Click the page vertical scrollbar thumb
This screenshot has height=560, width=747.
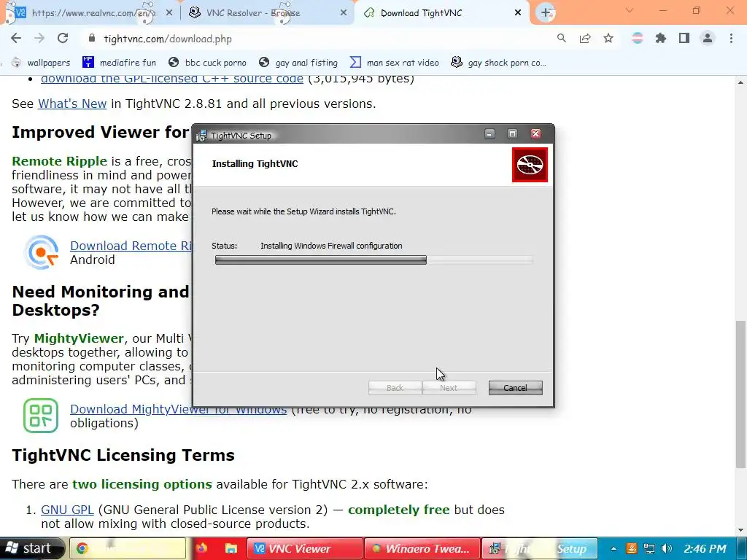(740, 394)
